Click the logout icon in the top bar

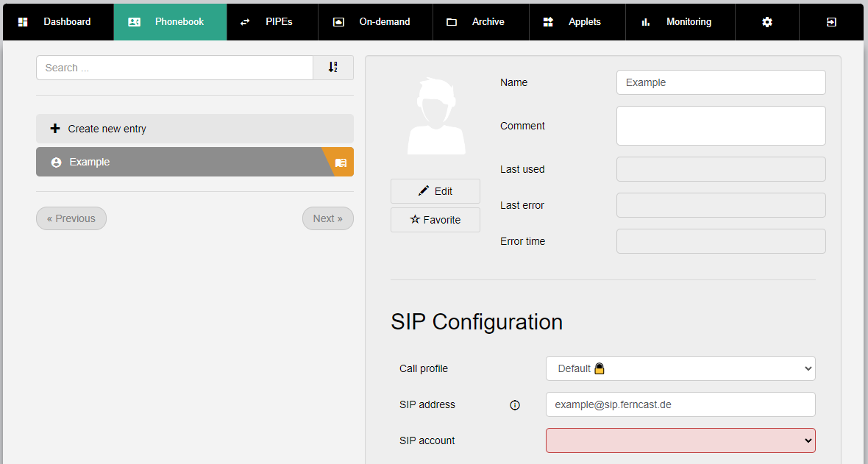(831, 22)
